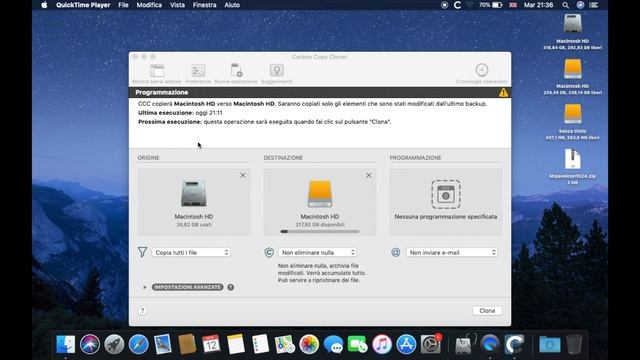Click the scheduling icon in the Programmazione box

(x=446, y=194)
